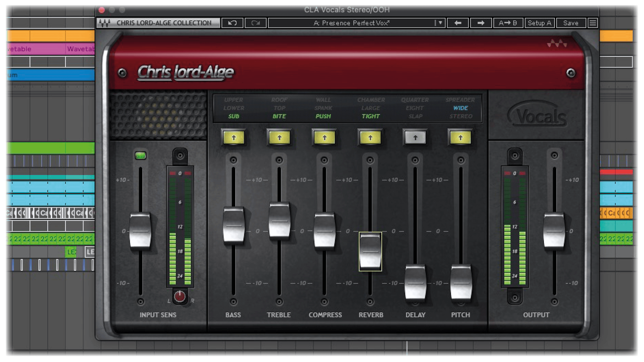Viewport: 644px width, 362px height.
Task: Toggle the PITCH mode selector button
Action: pos(460,137)
